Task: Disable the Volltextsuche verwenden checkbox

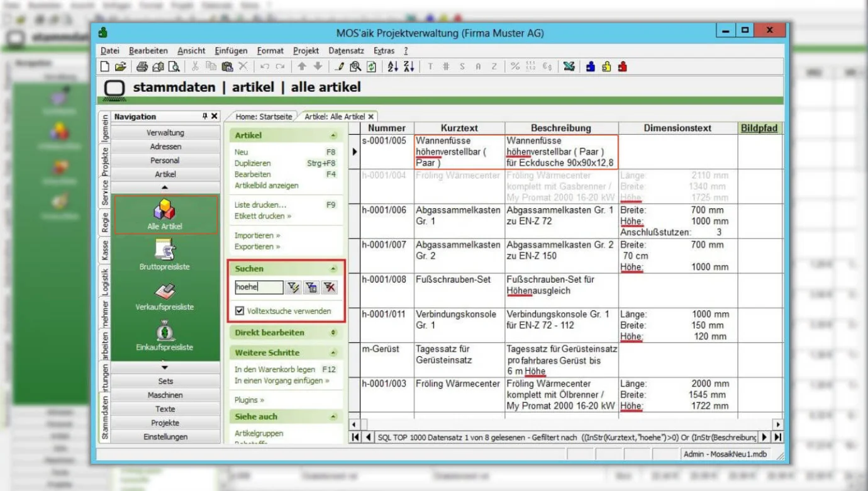Action: point(239,311)
